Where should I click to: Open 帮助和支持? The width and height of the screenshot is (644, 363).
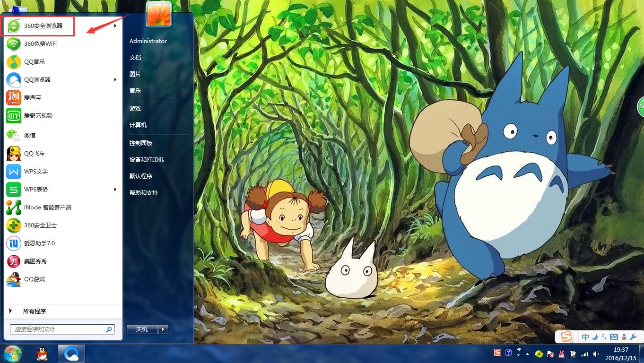144,193
